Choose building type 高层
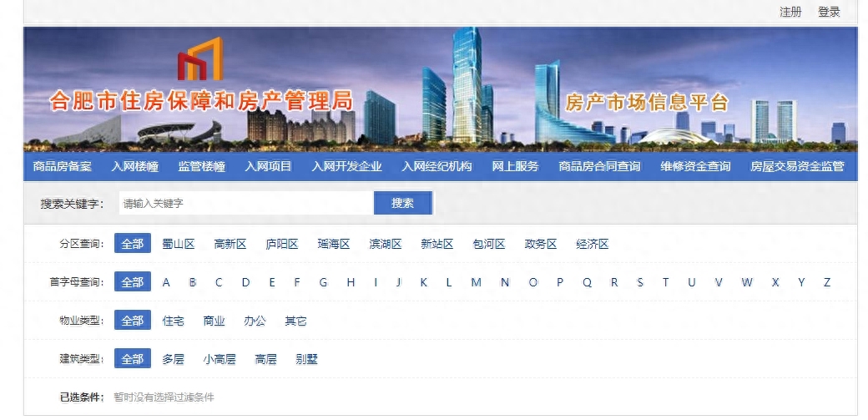Image resolution: width=868 pixels, height=420 pixels. pyautogui.click(x=265, y=359)
